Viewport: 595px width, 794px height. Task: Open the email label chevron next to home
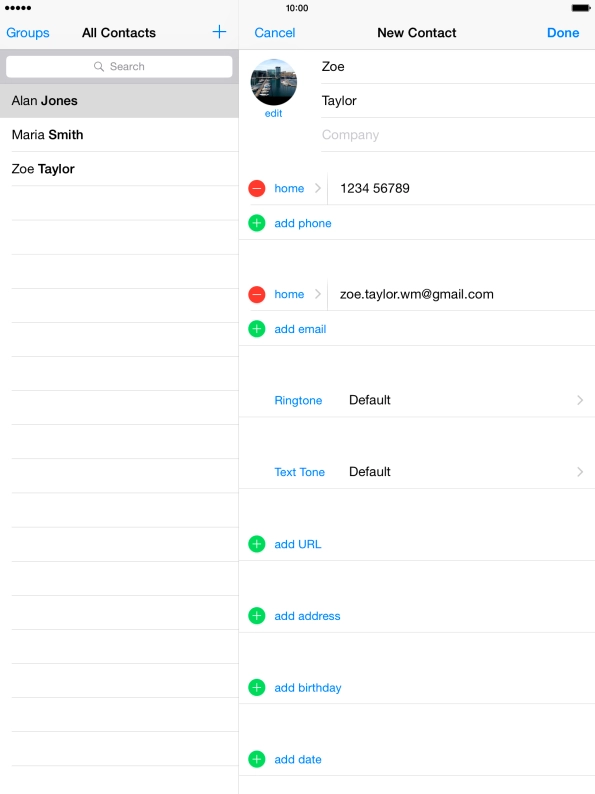pyautogui.click(x=318, y=294)
